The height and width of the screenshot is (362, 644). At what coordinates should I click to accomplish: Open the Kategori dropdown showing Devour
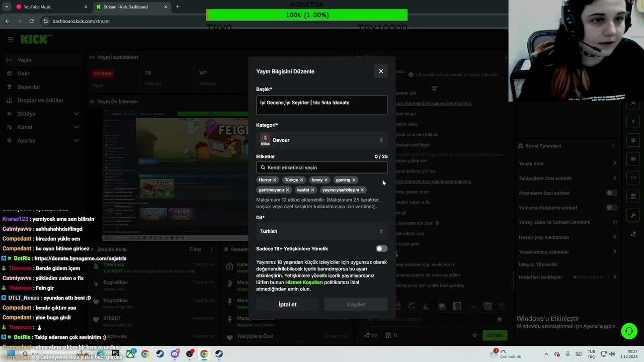click(x=322, y=140)
